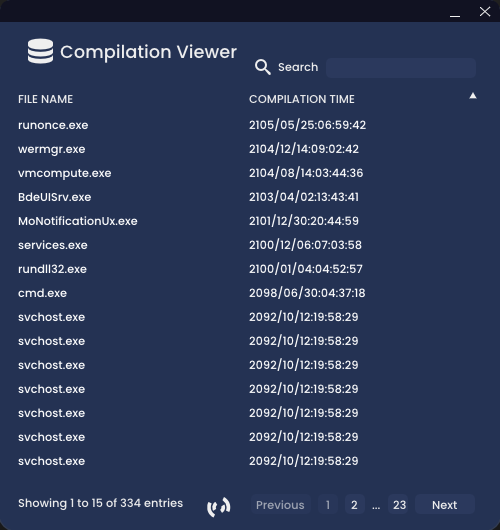Toggle the sort arrow by Compilation Time
The height and width of the screenshot is (530, 500).
pos(473,96)
